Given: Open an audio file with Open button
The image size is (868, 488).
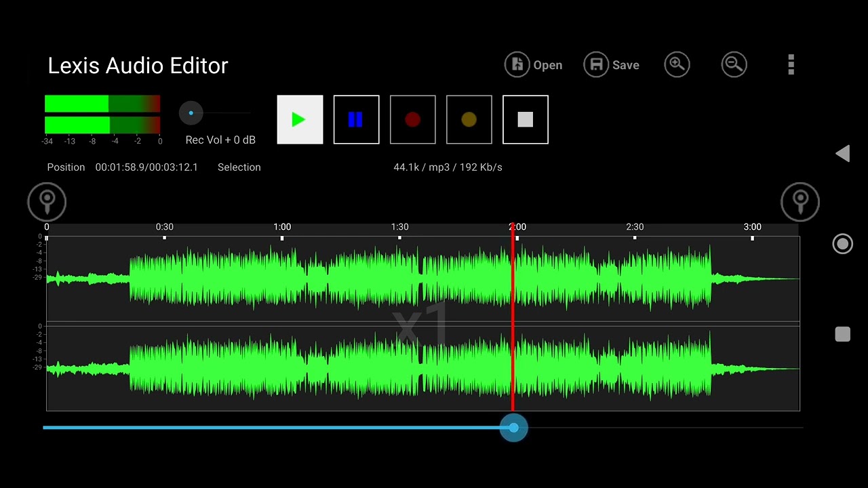Looking at the screenshot, I should click(534, 65).
